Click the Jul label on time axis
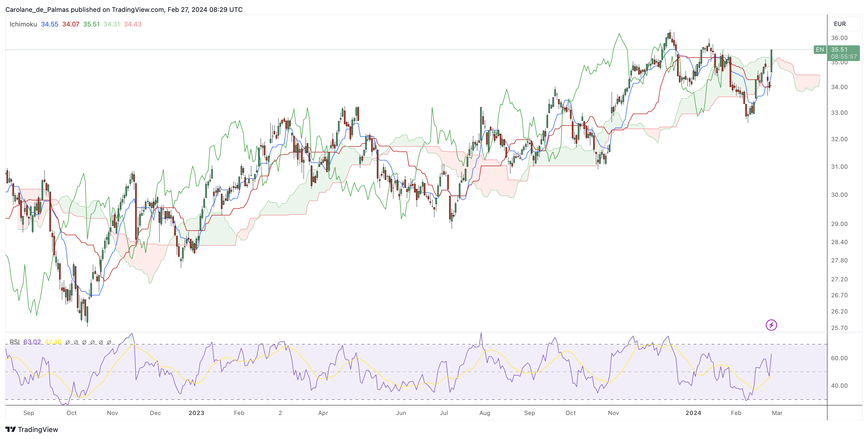 coord(444,413)
